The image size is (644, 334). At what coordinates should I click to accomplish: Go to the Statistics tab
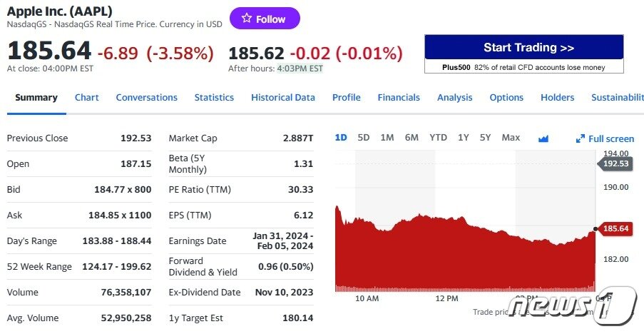click(x=214, y=98)
